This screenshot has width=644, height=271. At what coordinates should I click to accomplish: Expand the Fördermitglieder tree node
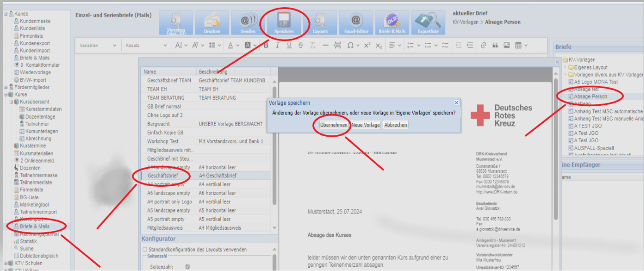6,87
